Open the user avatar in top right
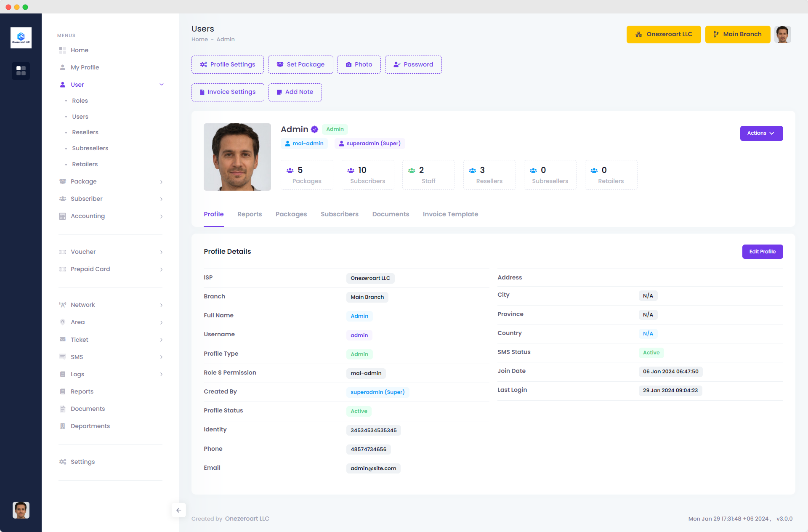This screenshot has height=532, width=808. coord(783,35)
